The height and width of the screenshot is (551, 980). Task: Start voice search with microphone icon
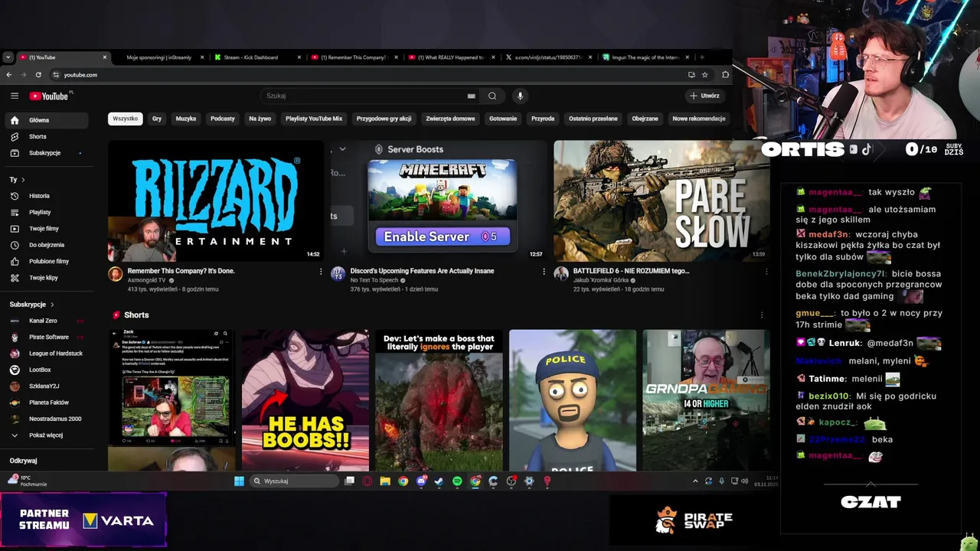[x=520, y=96]
